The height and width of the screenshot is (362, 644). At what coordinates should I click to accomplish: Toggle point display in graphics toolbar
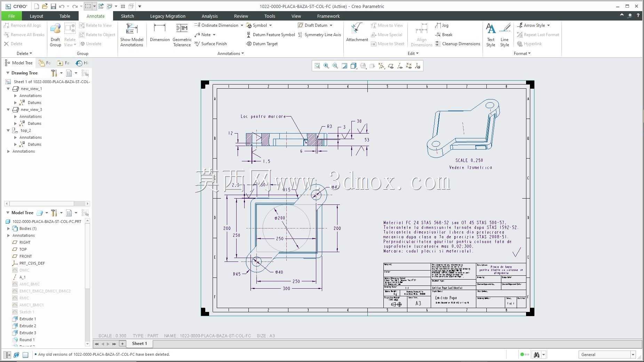tap(409, 66)
